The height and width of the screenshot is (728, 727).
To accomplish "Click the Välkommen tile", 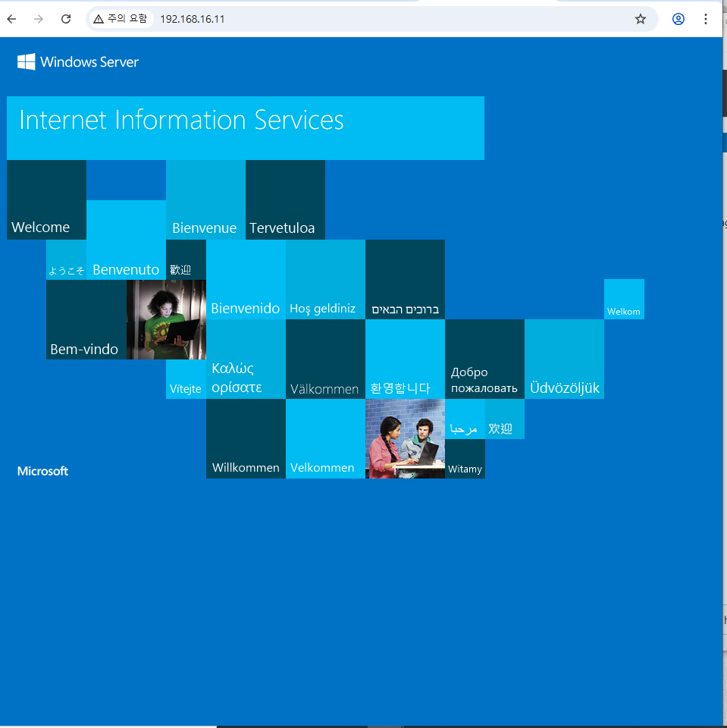I will (325, 359).
